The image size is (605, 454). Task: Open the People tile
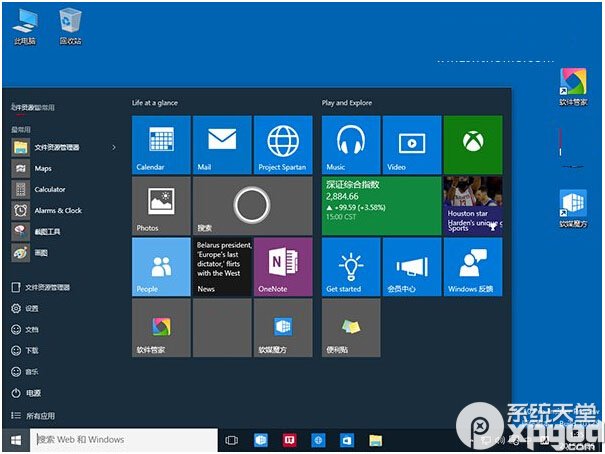(x=160, y=266)
